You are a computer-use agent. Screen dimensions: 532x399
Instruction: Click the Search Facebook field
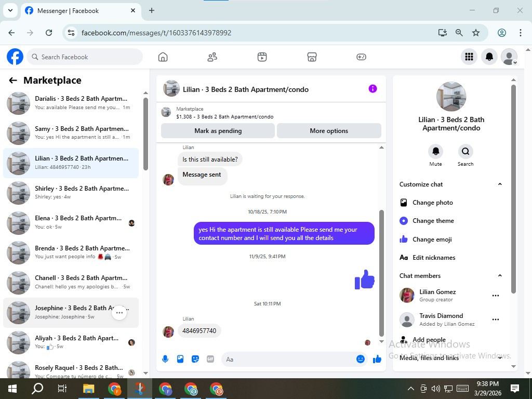coord(85,57)
